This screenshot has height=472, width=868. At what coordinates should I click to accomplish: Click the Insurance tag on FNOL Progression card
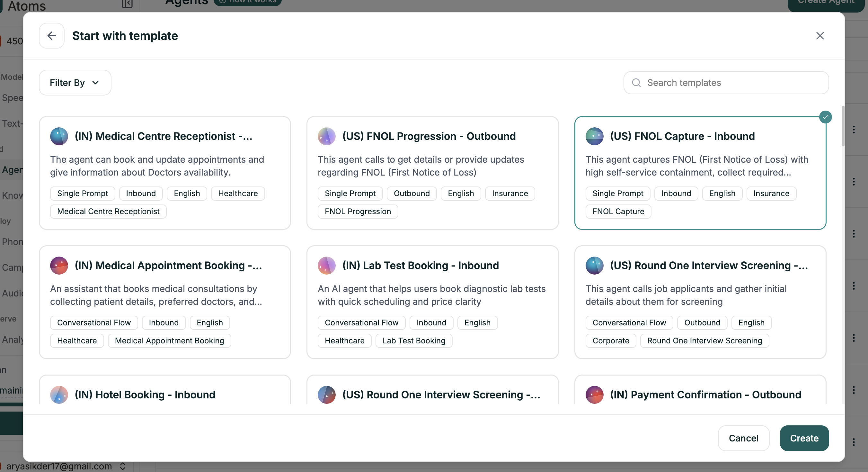tap(509, 194)
